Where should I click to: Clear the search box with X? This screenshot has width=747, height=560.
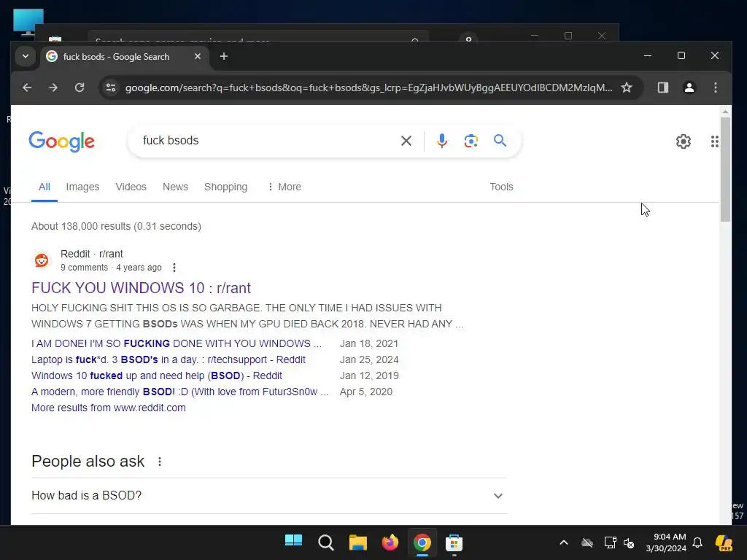[406, 141]
